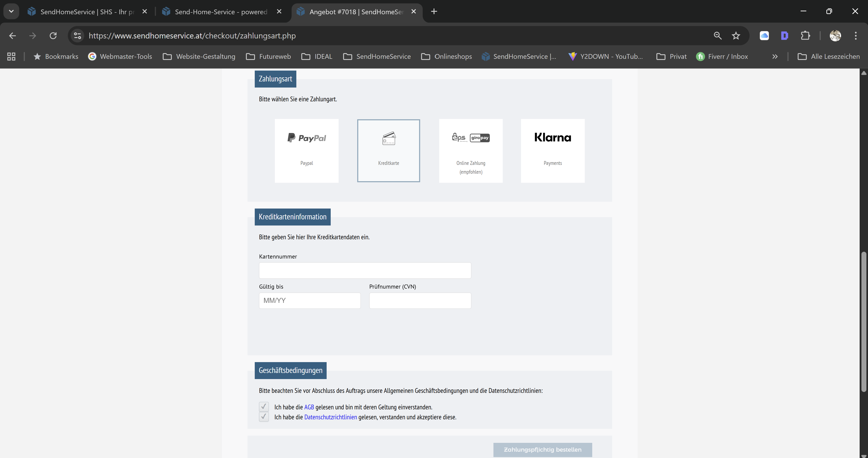The width and height of the screenshot is (868, 458).
Task: Choose the Kreditkarte payment tile
Action: coord(389,151)
